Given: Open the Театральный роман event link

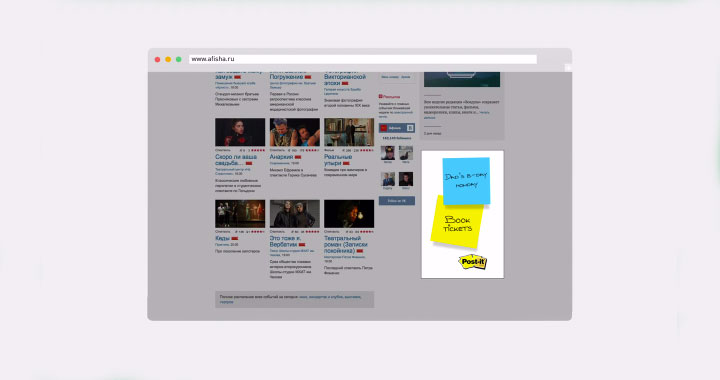Looking at the screenshot, I should [x=346, y=245].
